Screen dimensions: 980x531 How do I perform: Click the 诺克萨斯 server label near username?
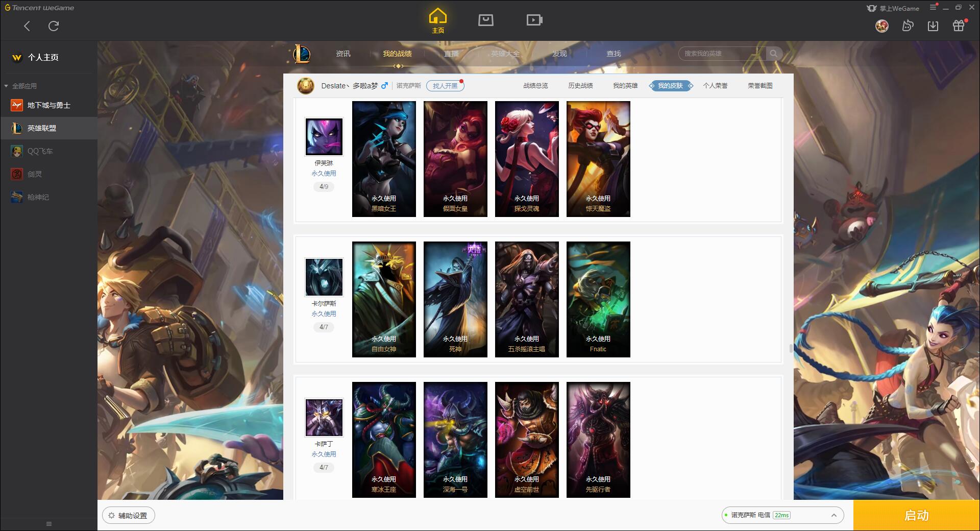coord(409,86)
